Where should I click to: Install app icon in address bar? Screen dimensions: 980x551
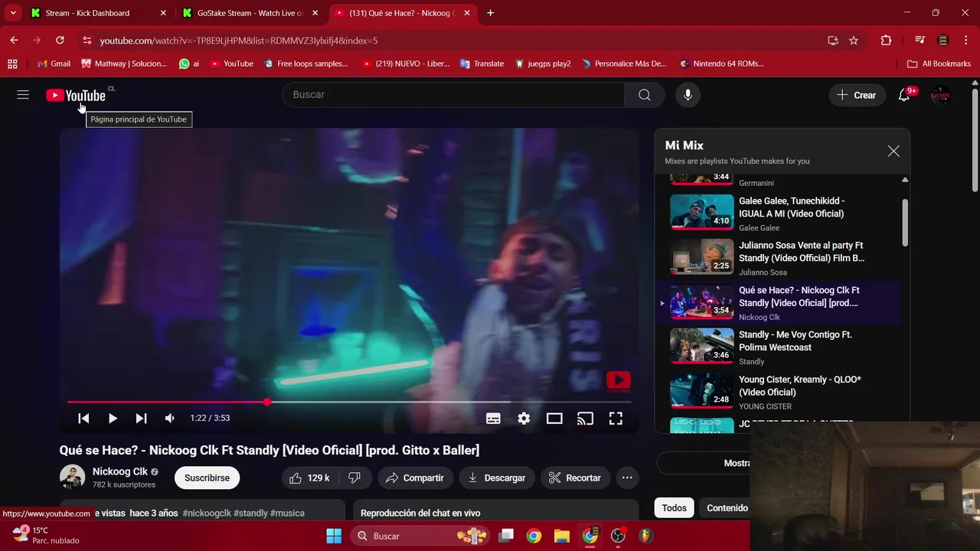pyautogui.click(x=833, y=41)
